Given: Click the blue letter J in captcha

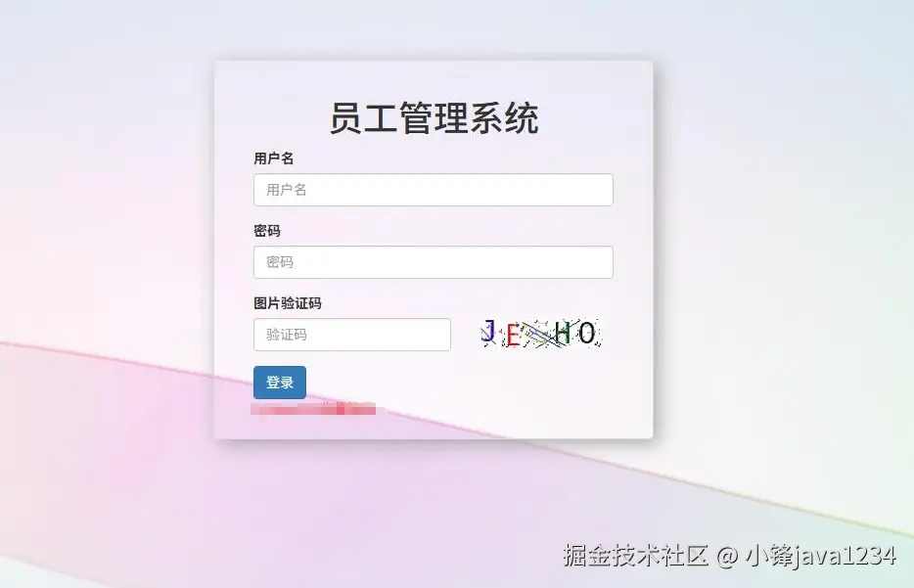Looking at the screenshot, I should point(488,331).
